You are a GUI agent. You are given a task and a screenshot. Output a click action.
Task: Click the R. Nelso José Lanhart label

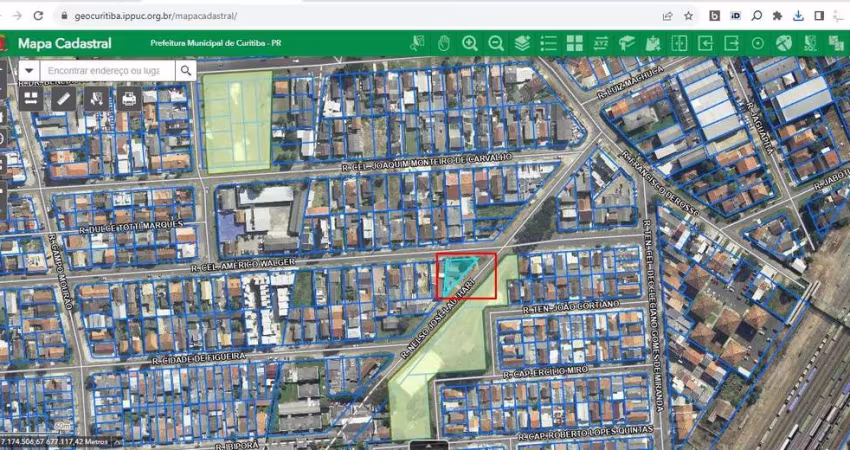(x=439, y=318)
